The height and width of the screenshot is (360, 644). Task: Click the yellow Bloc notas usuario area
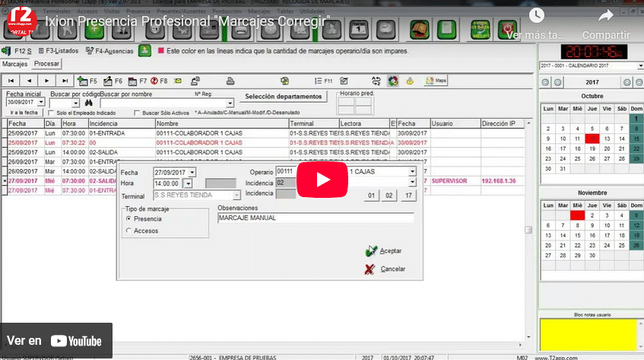coord(588,335)
